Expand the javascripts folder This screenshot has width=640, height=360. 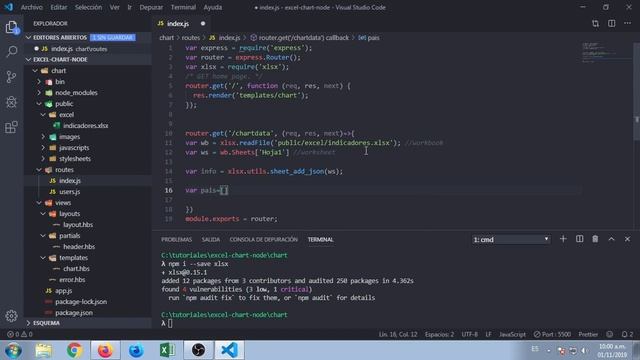(43, 148)
